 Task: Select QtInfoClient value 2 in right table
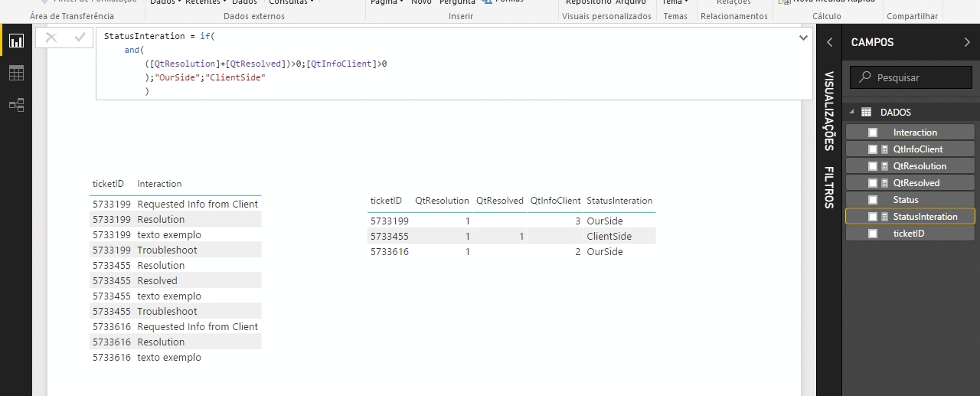pyautogui.click(x=578, y=252)
